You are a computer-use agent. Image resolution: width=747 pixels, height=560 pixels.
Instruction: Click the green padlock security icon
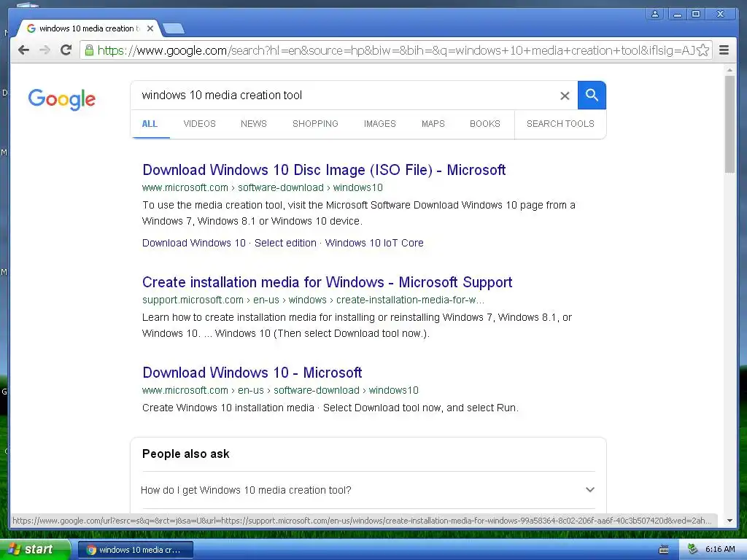click(89, 50)
